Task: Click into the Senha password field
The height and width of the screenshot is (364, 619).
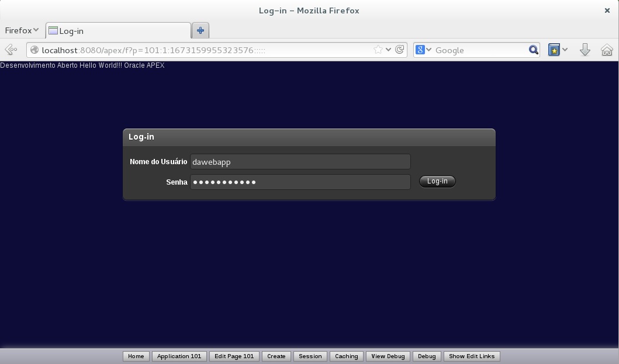Action: tap(300, 182)
